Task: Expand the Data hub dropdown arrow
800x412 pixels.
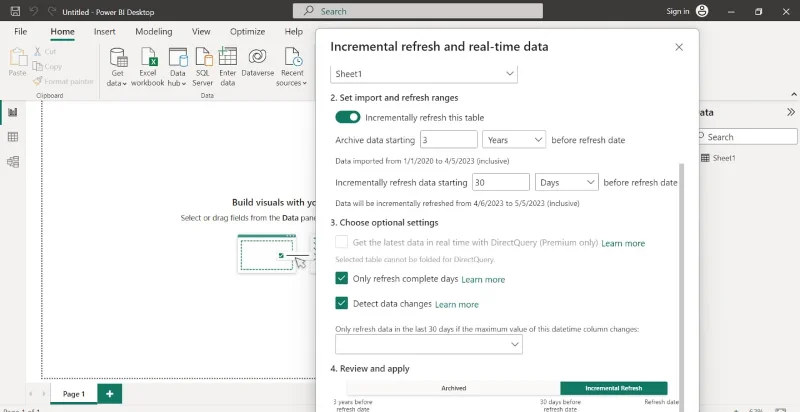Action: click(x=184, y=84)
